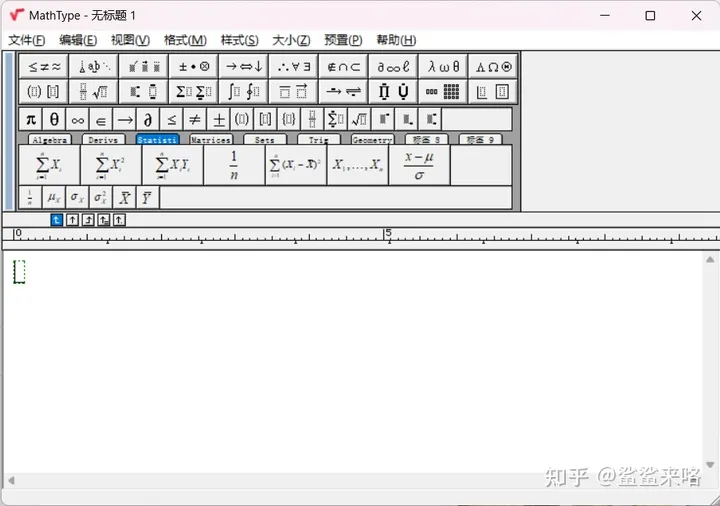
Task: Open the boxes templates palette
Action: pyautogui.click(x=494, y=91)
